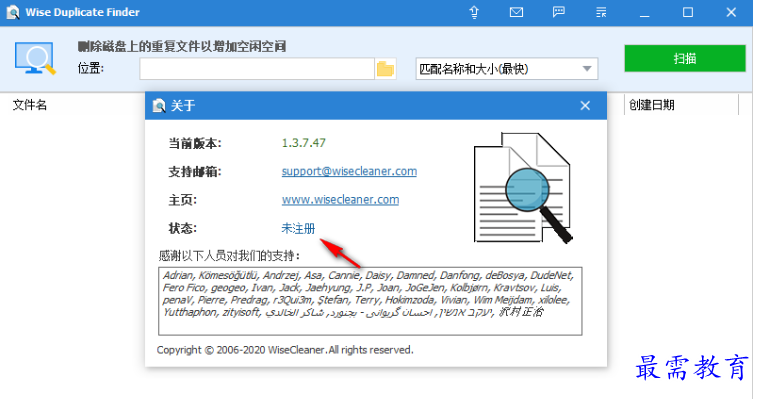This screenshot has width=757, height=399.
Task: Start the scan with green 扫描 button
Action: point(685,58)
